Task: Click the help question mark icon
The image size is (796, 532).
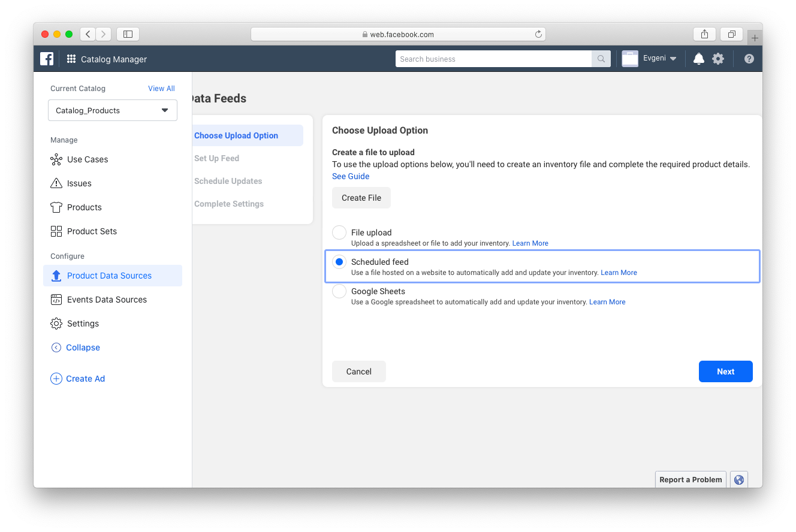Action: point(749,59)
